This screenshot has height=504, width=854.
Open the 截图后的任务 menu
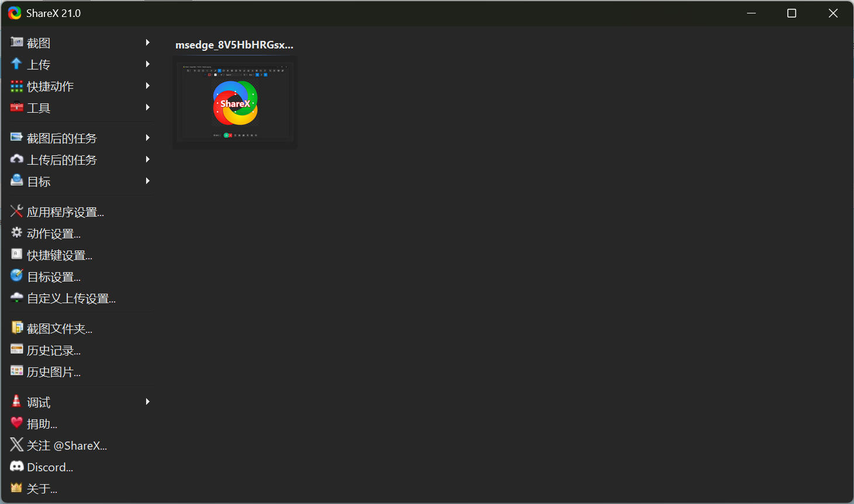pyautogui.click(x=81, y=138)
